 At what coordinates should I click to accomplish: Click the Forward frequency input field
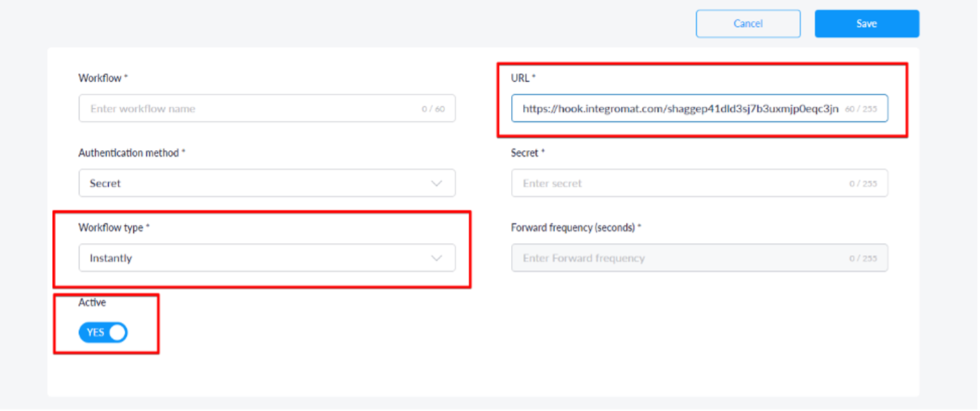pyautogui.click(x=680, y=258)
